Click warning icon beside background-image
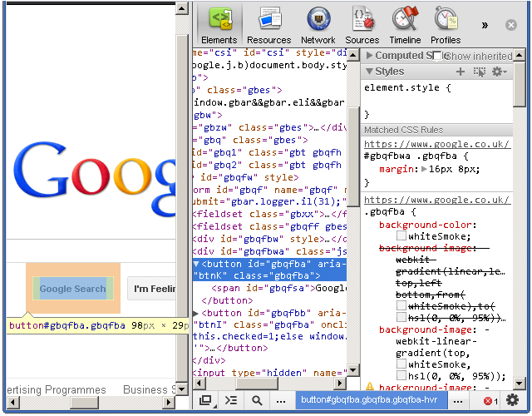The height and width of the screenshot is (416, 532). [x=370, y=386]
